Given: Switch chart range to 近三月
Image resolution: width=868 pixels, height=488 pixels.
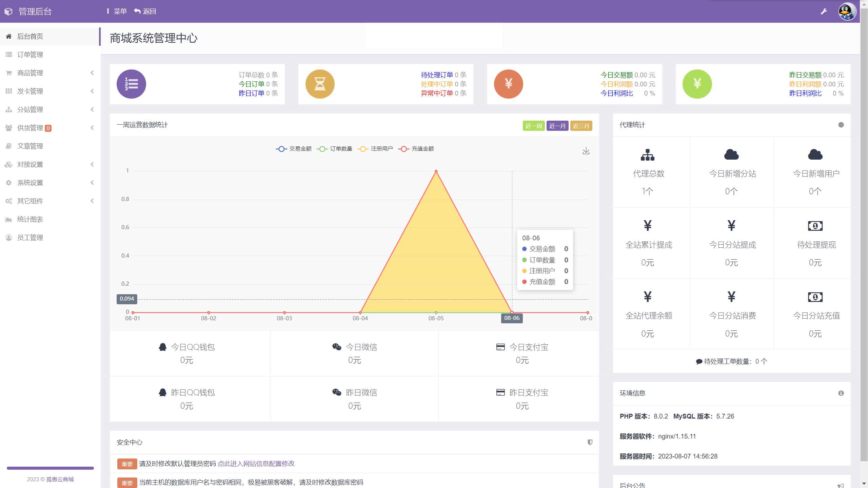Looking at the screenshot, I should [x=581, y=126].
